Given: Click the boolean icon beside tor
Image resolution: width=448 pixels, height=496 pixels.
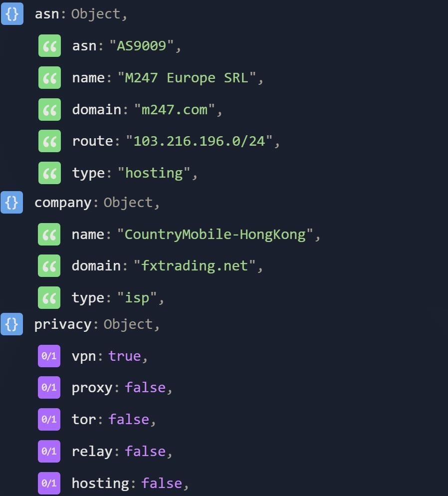Looking at the screenshot, I should coord(49,419).
